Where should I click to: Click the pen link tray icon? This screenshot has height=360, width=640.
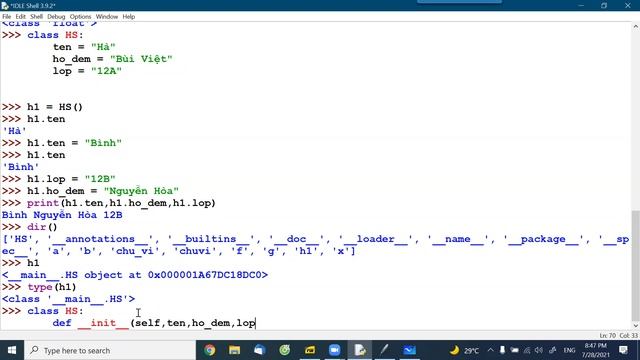coord(553,350)
